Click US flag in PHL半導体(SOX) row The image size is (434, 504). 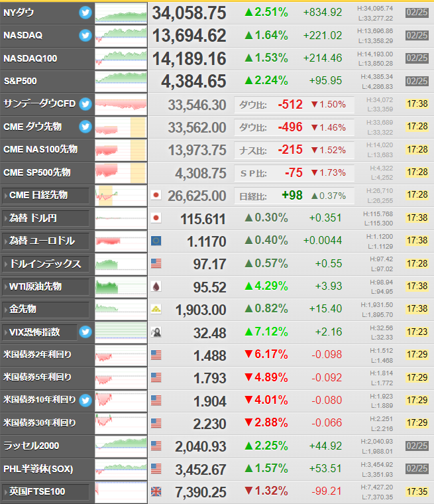(x=156, y=469)
